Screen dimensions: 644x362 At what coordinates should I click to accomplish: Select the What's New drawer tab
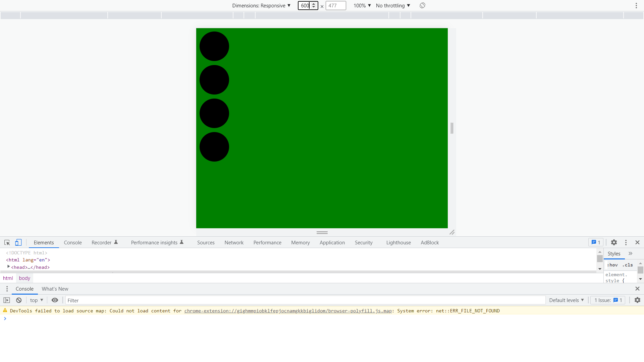55,289
